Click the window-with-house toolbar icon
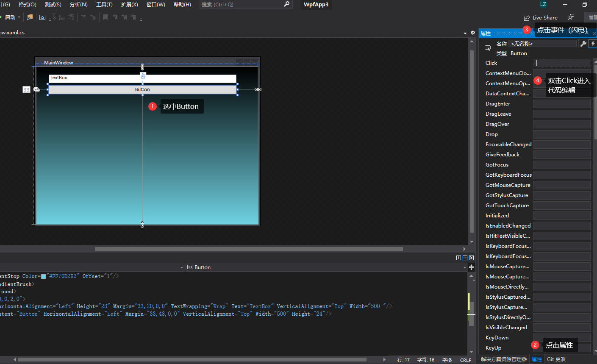Image resolution: width=597 pixels, height=364 pixels. 42,17
